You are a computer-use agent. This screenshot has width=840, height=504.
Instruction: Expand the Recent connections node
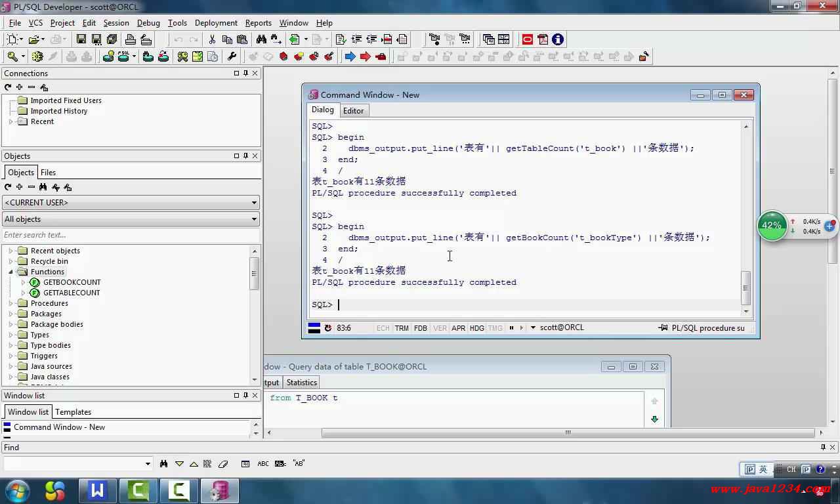11,121
